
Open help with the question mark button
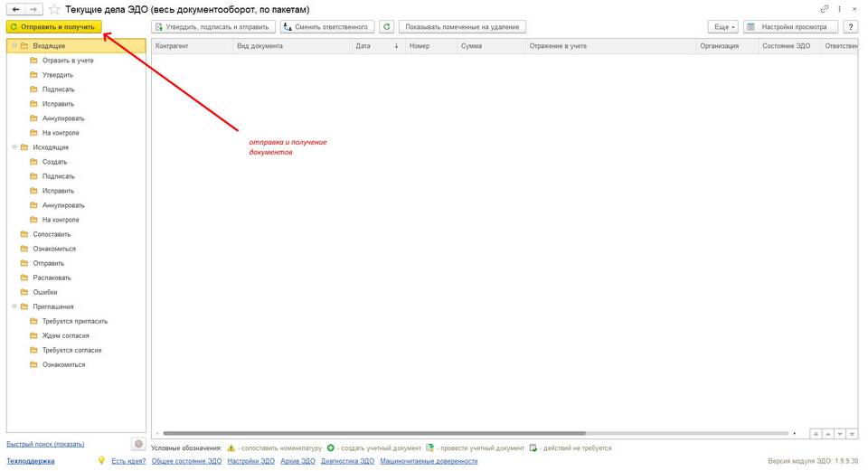[851, 26]
